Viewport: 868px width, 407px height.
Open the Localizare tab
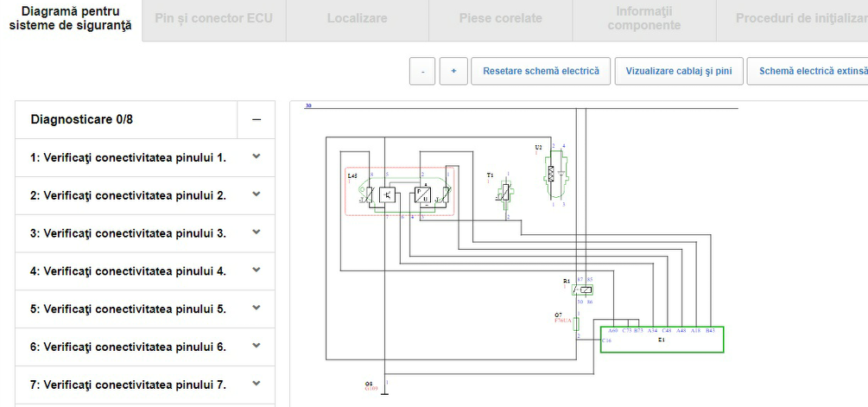click(x=357, y=18)
